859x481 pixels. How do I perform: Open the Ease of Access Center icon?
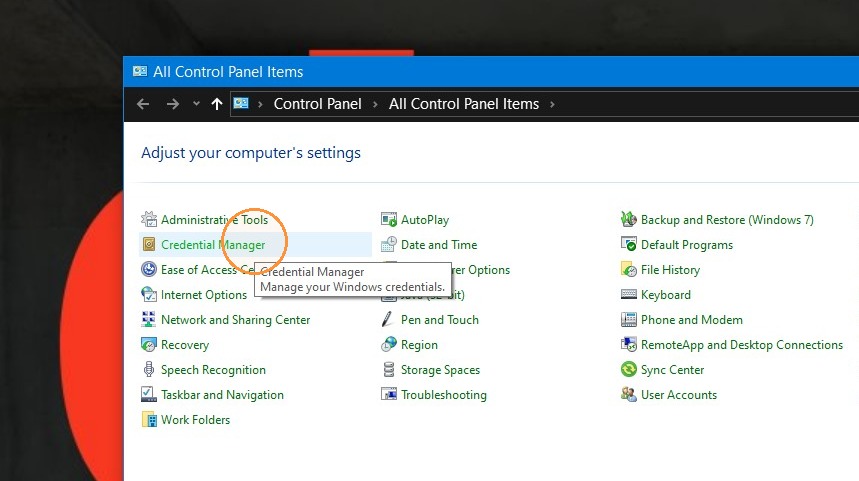click(x=148, y=270)
